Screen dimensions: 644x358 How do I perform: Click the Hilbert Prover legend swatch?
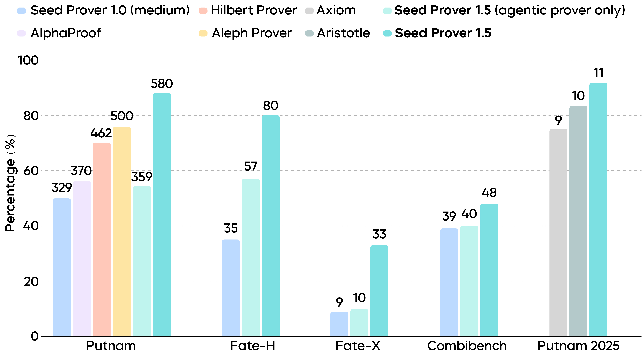tap(203, 11)
